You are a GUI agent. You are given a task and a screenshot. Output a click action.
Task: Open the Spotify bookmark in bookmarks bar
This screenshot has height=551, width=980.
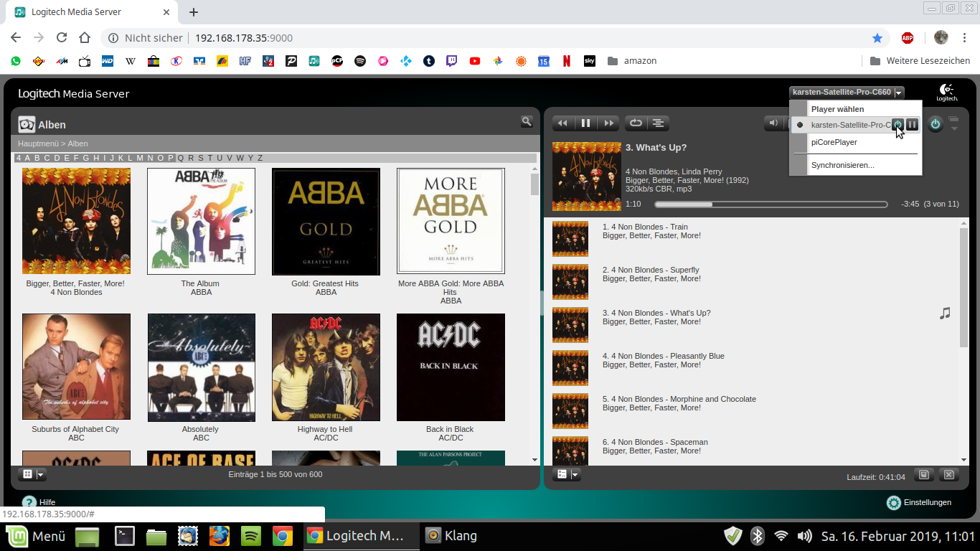pos(360,61)
